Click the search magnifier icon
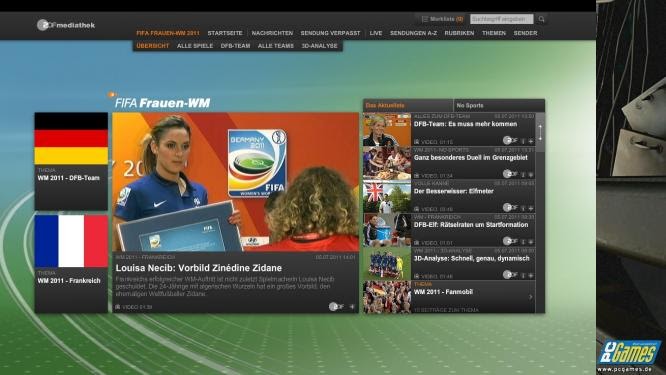 click(542, 19)
